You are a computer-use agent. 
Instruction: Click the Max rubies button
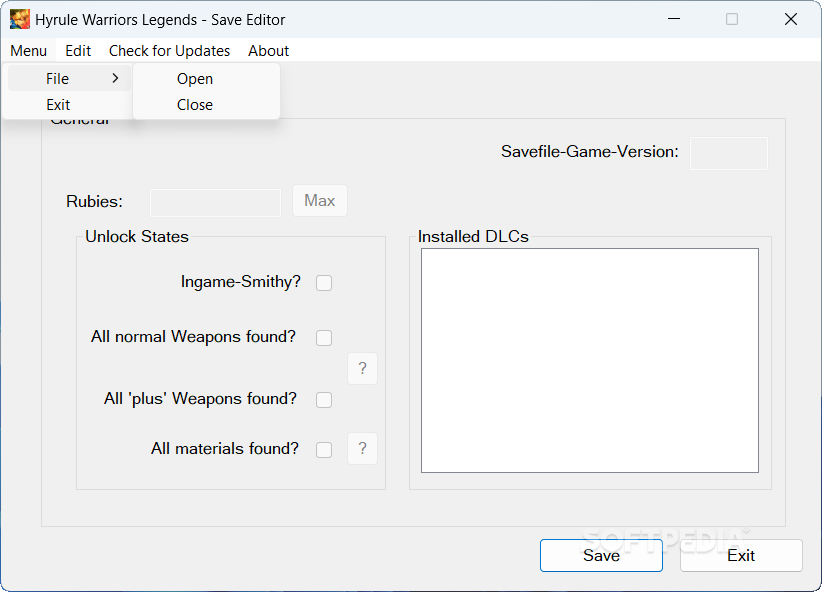pyautogui.click(x=320, y=201)
